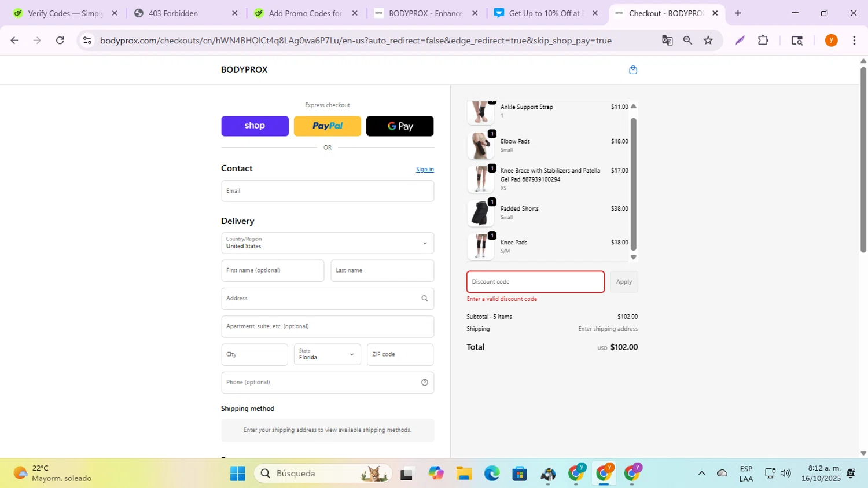Click the address search magnifier icon

click(424, 299)
